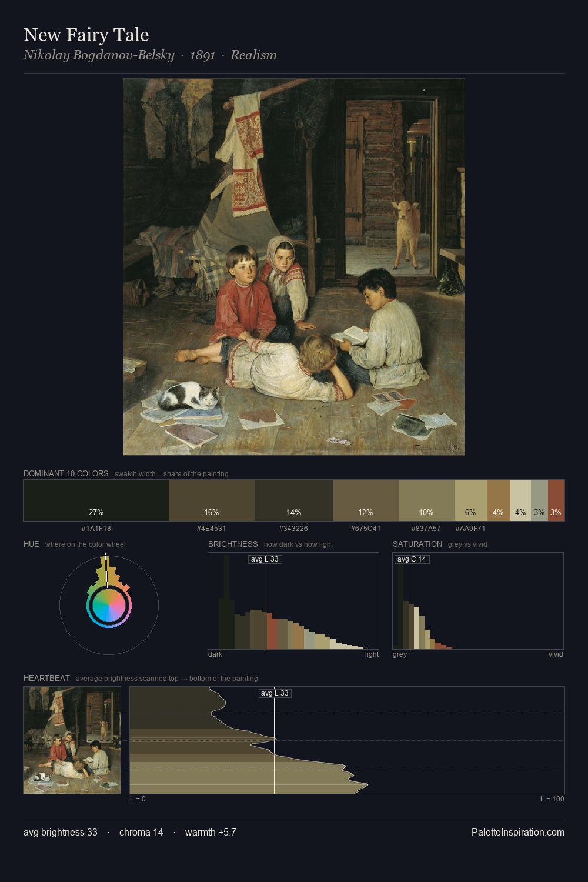
Task: Select the #343226 14% swatch
Action: 294,500
